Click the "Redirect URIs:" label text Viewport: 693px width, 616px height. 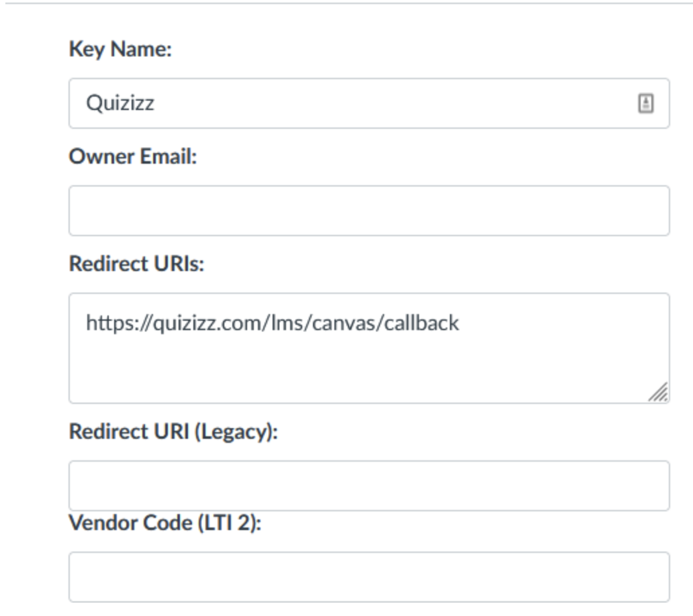click(x=136, y=264)
